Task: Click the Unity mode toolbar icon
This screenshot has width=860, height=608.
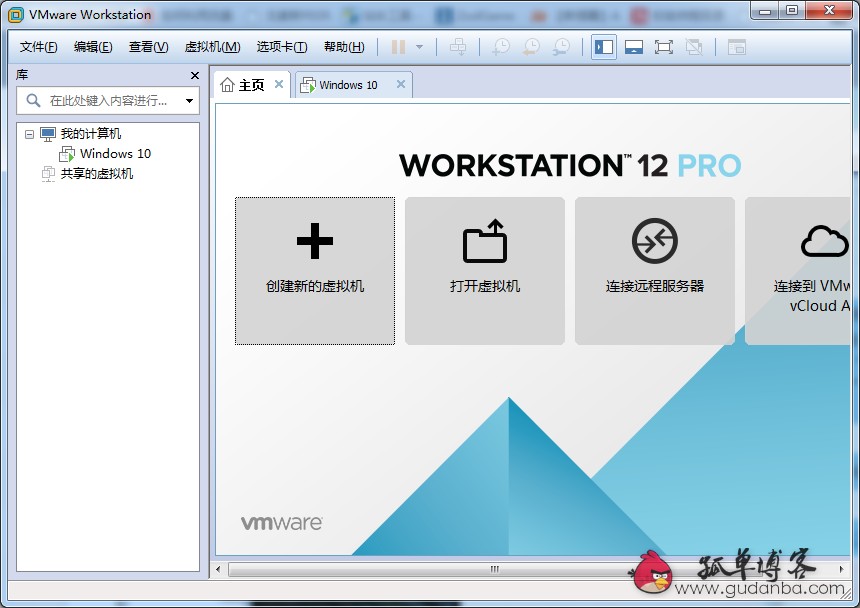Action: [694, 47]
